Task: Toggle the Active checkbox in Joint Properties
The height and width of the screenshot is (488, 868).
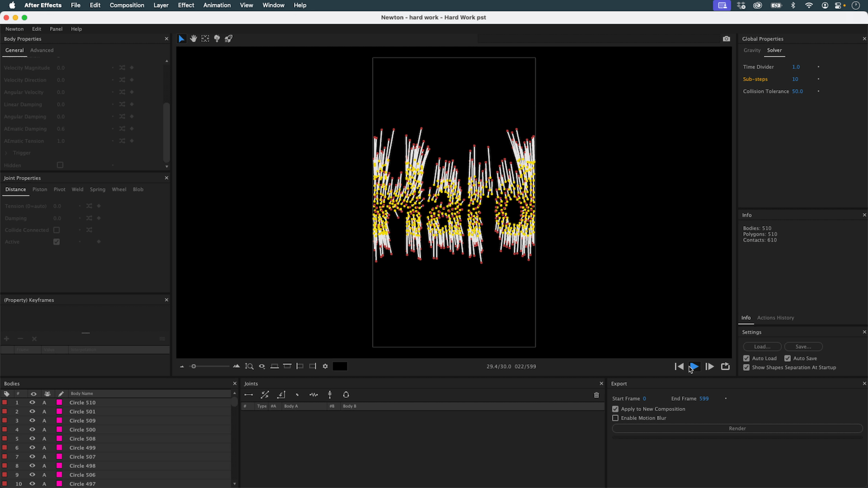Action: pyautogui.click(x=56, y=242)
